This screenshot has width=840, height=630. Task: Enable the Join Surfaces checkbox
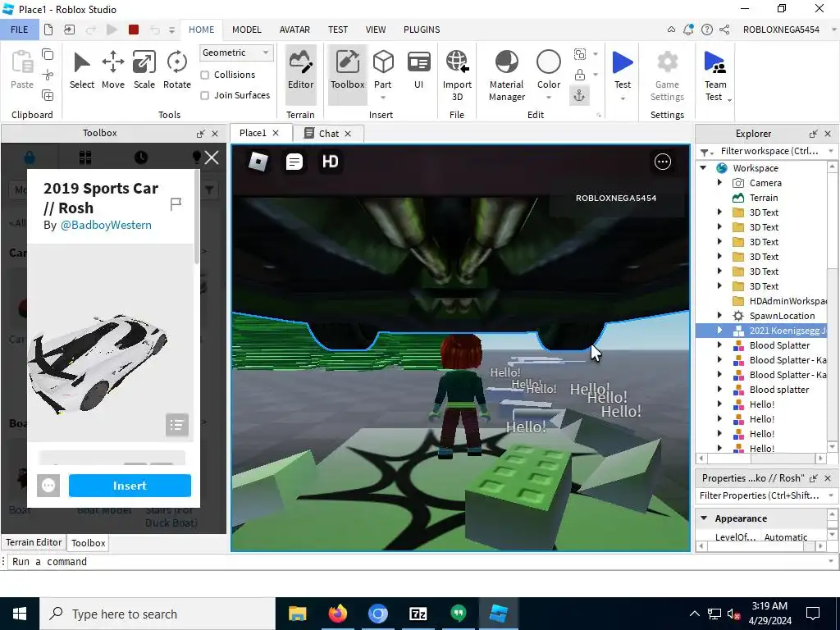[x=204, y=95]
